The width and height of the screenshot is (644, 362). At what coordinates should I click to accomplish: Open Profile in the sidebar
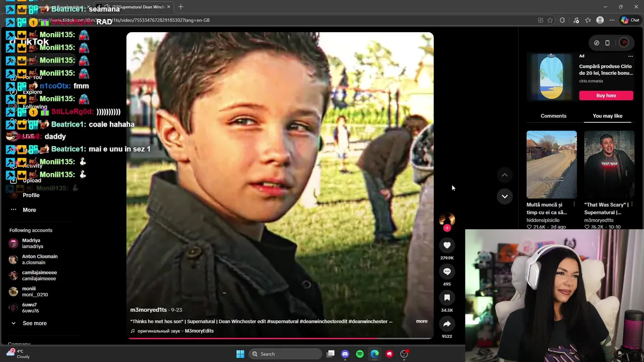(31, 195)
